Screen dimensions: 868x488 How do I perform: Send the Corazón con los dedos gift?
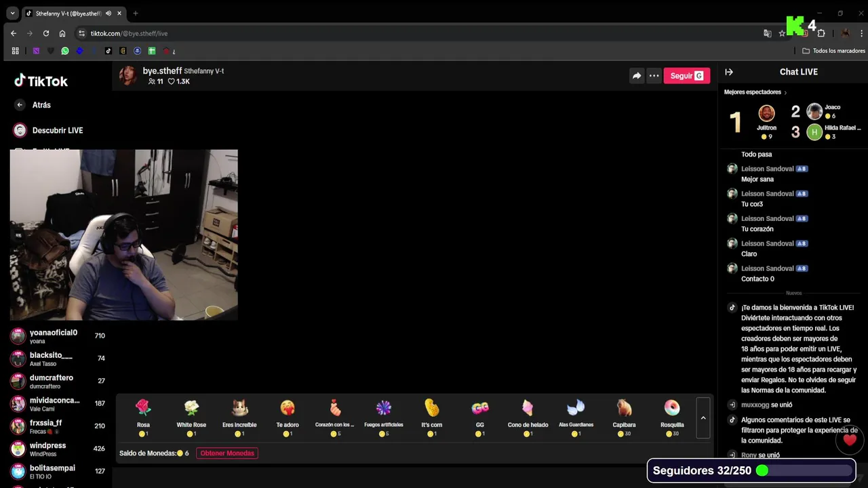pyautogui.click(x=335, y=418)
